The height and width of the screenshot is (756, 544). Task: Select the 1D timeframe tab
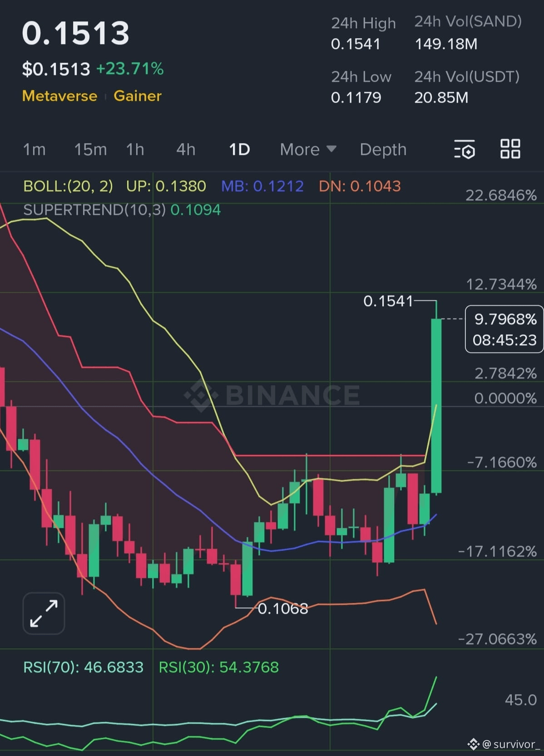point(239,149)
